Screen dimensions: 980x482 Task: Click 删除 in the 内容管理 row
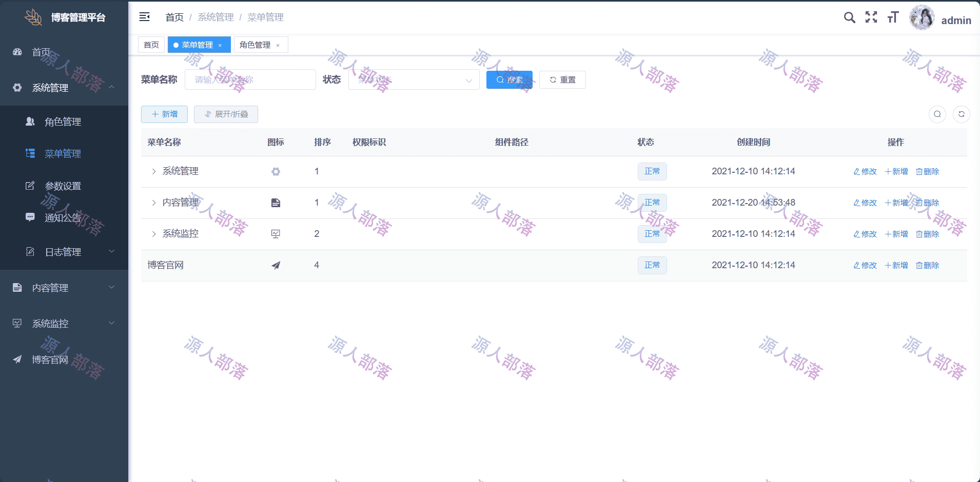coord(928,203)
